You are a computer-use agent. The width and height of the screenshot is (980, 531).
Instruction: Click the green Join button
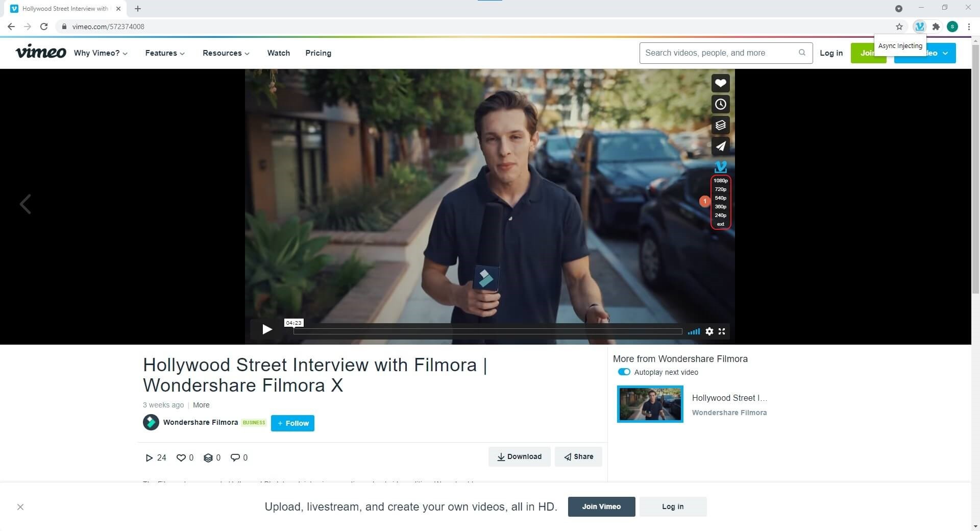point(868,53)
